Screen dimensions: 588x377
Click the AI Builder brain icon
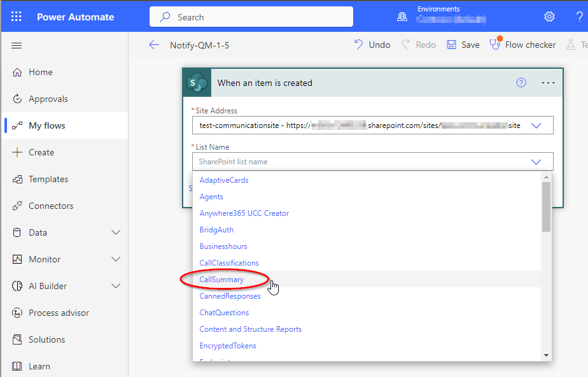point(17,286)
